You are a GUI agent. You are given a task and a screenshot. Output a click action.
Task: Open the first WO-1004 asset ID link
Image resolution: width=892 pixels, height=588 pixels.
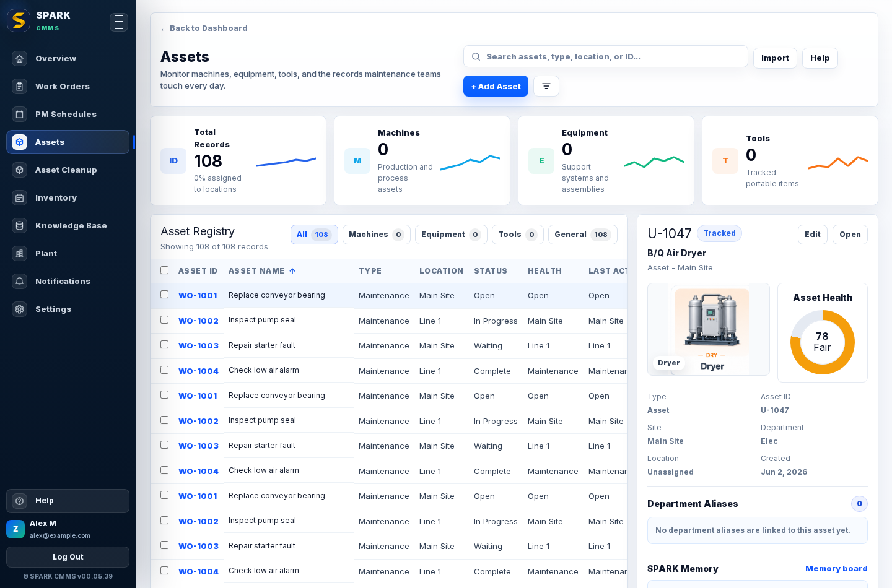[198, 371]
